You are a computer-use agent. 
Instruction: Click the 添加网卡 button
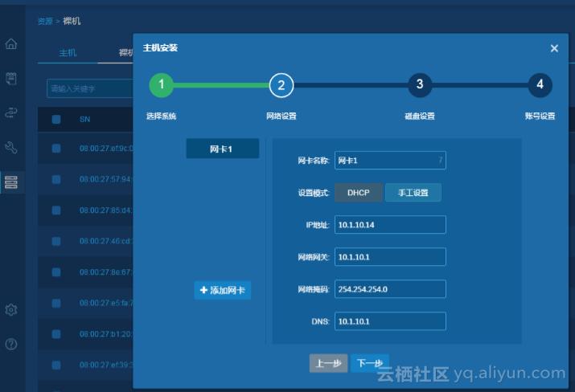click(x=223, y=291)
